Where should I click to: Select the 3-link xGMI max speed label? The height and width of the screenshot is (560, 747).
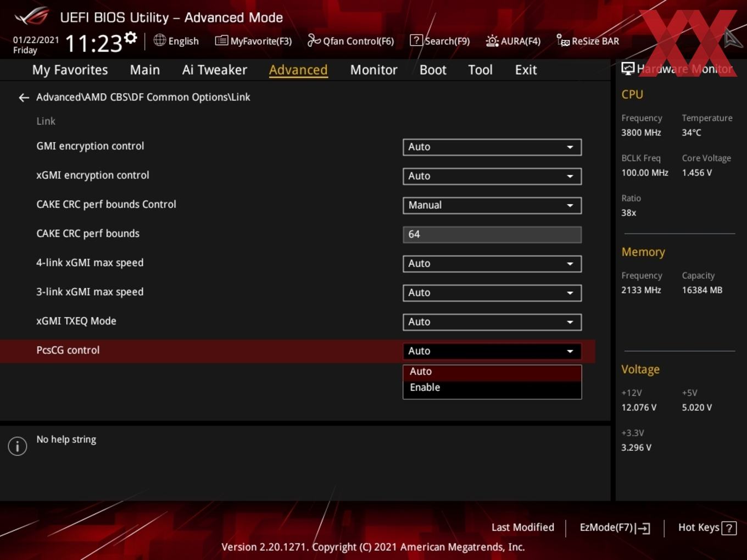[90, 292]
